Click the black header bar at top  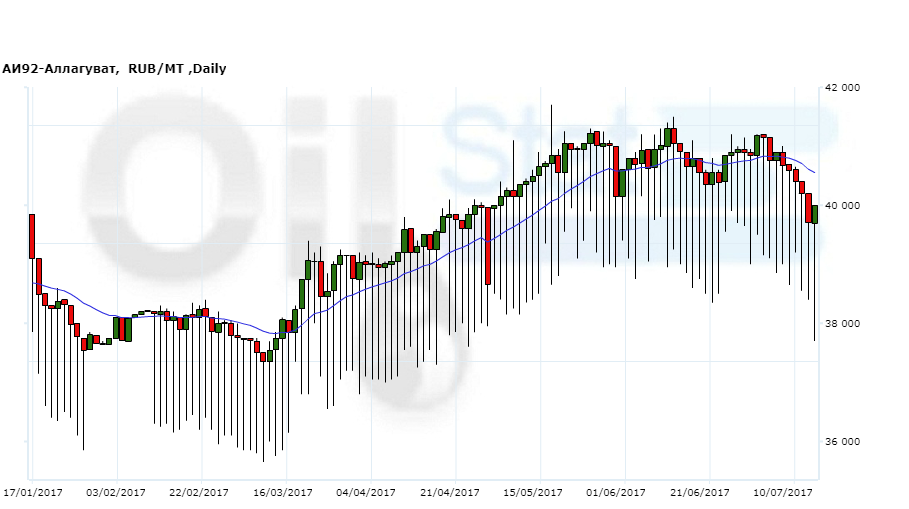coord(454,28)
